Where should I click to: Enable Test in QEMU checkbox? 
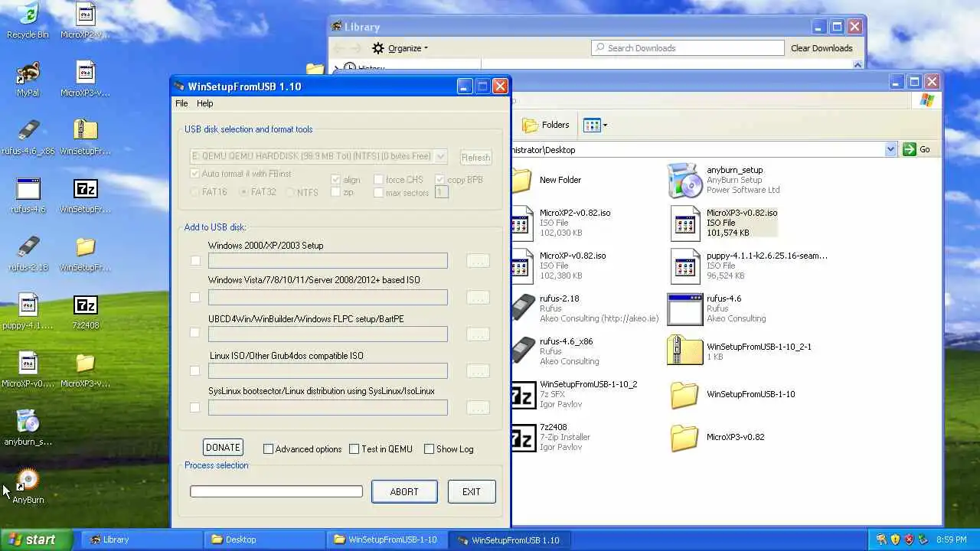pyautogui.click(x=354, y=449)
